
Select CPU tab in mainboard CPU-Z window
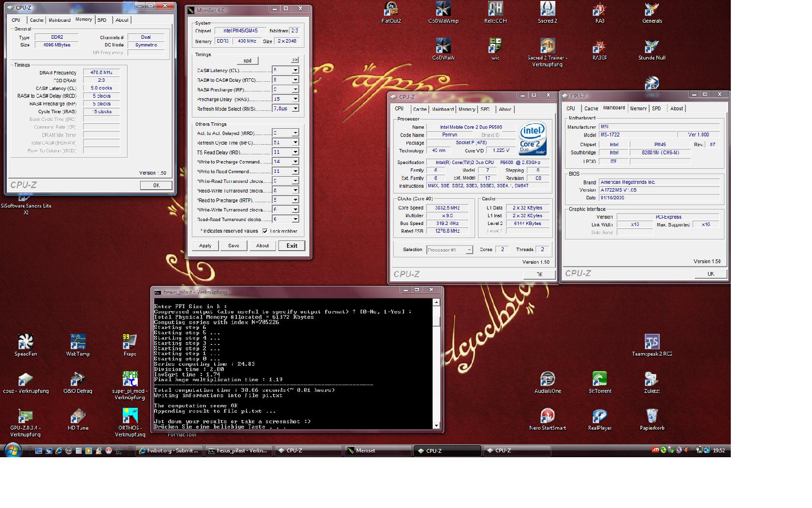coord(571,108)
